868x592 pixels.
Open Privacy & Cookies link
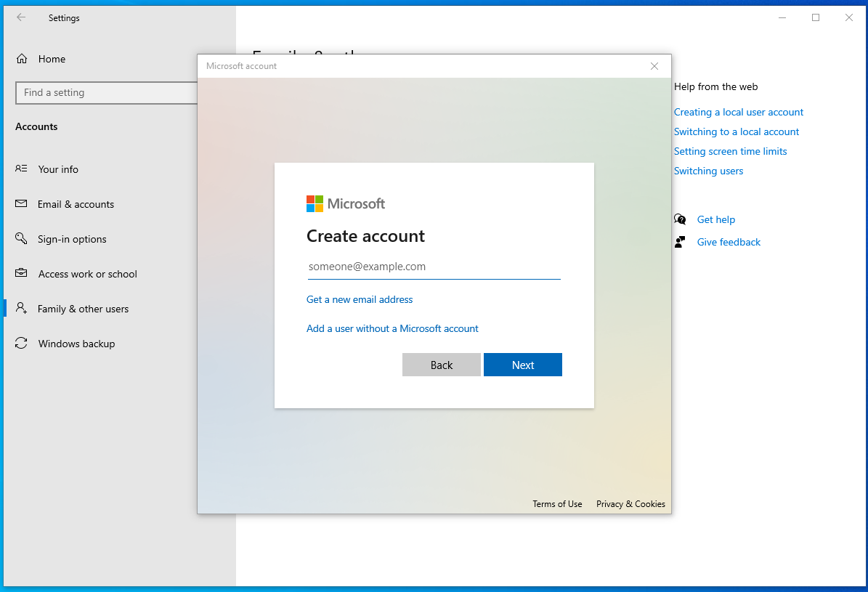click(630, 504)
